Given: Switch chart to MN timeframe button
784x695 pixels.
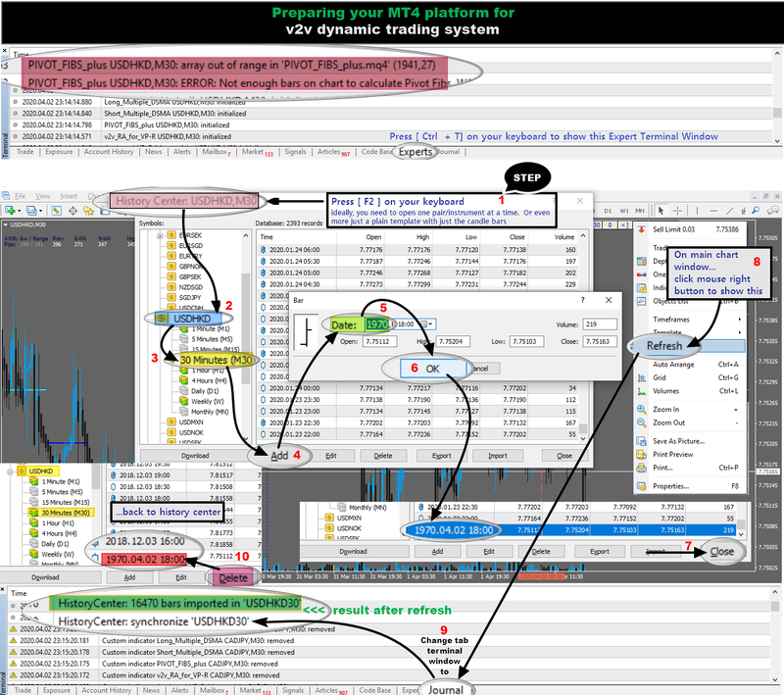Looking at the screenshot, I should coord(640,211).
